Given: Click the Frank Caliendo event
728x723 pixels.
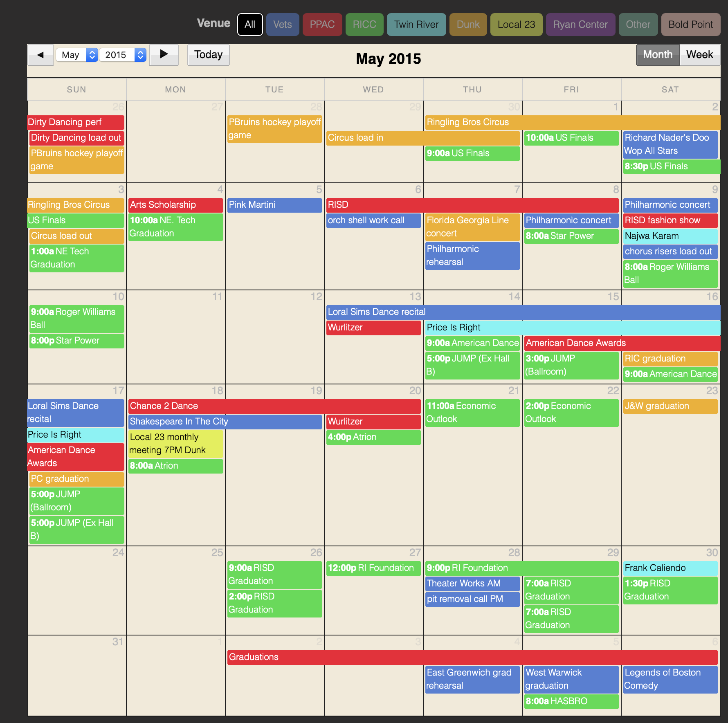Looking at the screenshot, I should 670,568.
